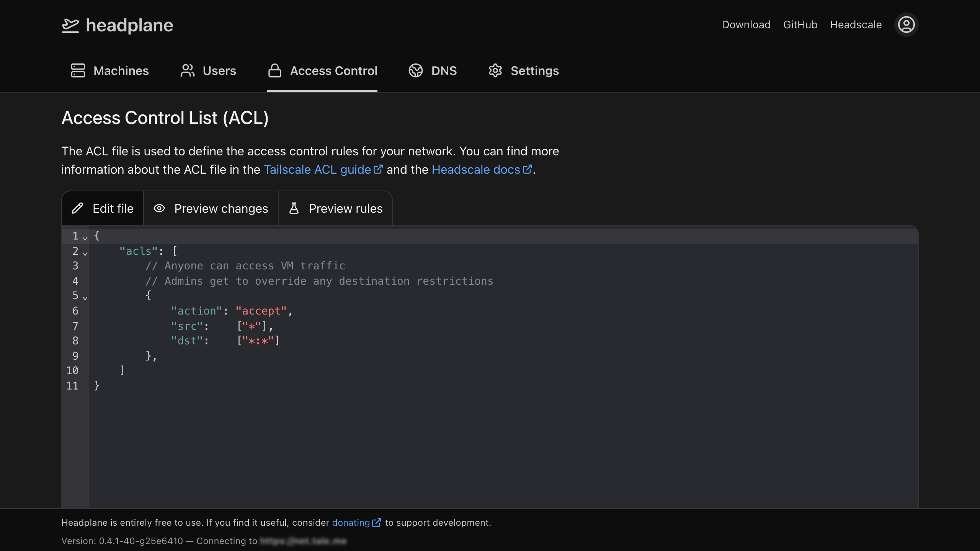980x551 pixels.
Task: Click the donating link in footer
Action: (351, 523)
